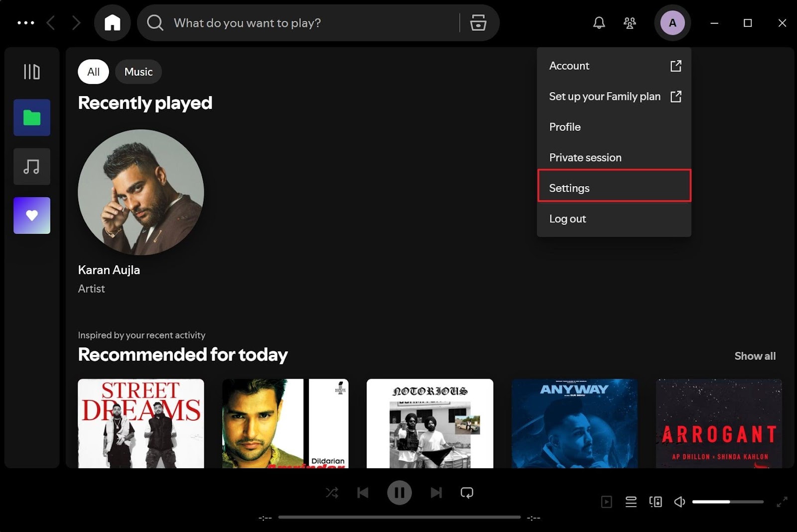
Task: Select the All filter chip
Action: [x=93, y=72]
